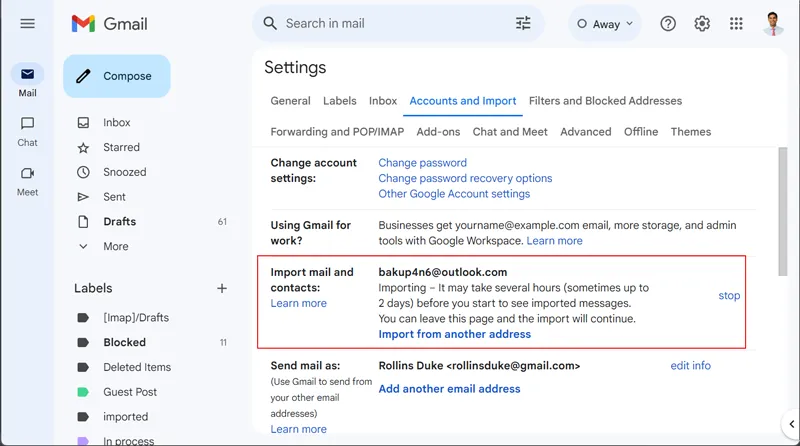This screenshot has width=800, height=446.
Task: Click the create new label plus icon
Action: coord(222,288)
